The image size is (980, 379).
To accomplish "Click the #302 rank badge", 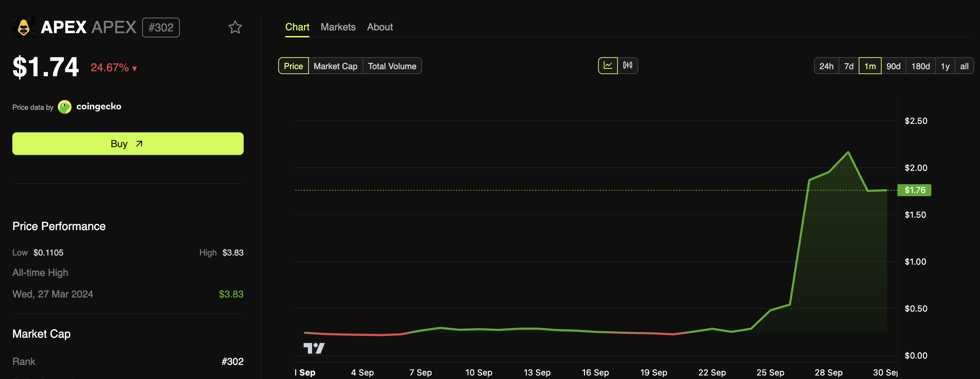I will [160, 27].
